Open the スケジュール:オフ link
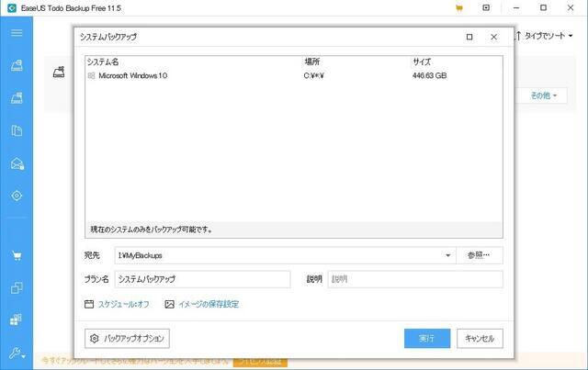 point(123,305)
